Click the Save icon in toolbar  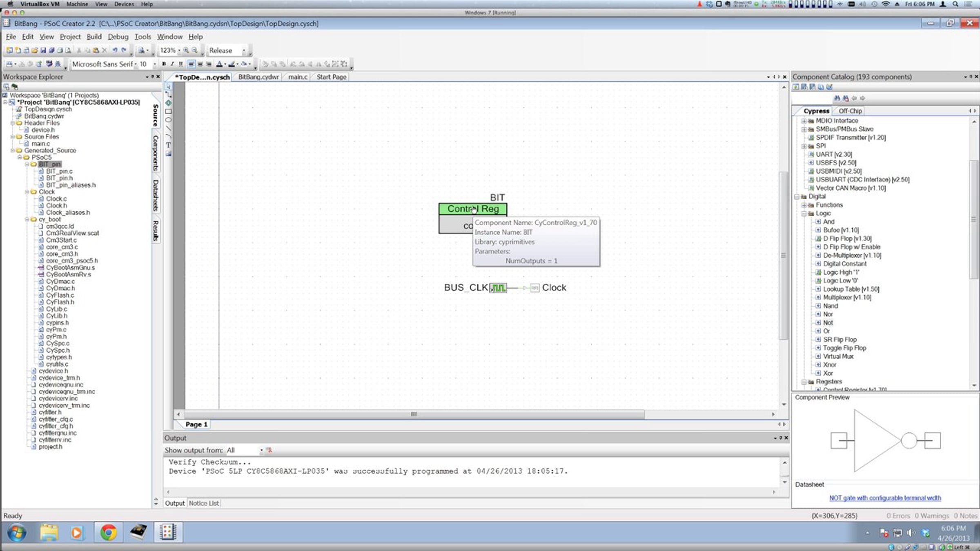tap(43, 50)
